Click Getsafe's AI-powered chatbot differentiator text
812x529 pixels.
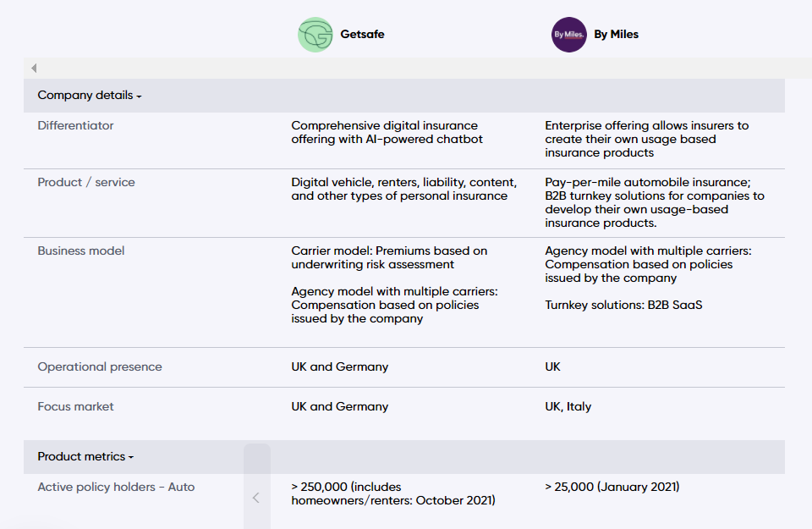[x=387, y=132]
